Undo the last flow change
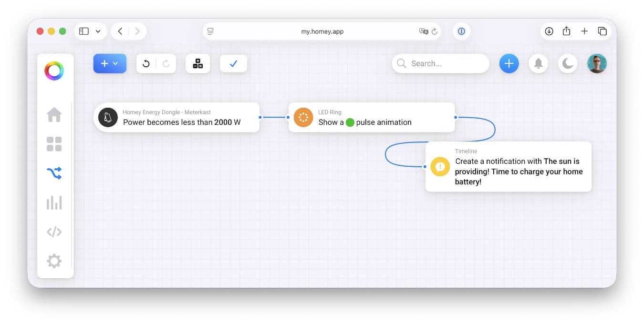644x324 pixels. click(146, 64)
